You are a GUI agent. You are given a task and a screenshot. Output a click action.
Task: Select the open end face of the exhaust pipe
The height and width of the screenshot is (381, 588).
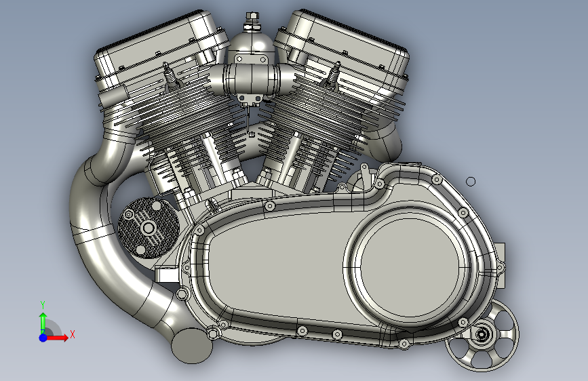tap(192, 346)
